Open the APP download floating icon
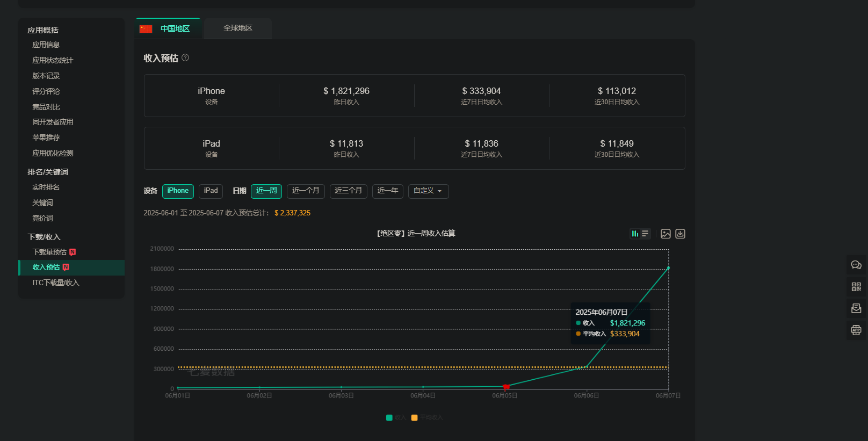 [856, 330]
